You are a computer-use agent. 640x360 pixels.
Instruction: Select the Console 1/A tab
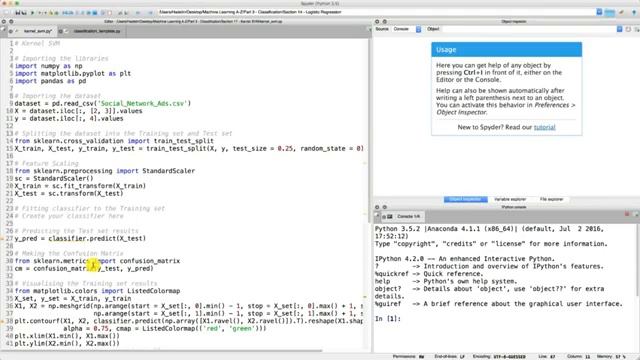403,216
